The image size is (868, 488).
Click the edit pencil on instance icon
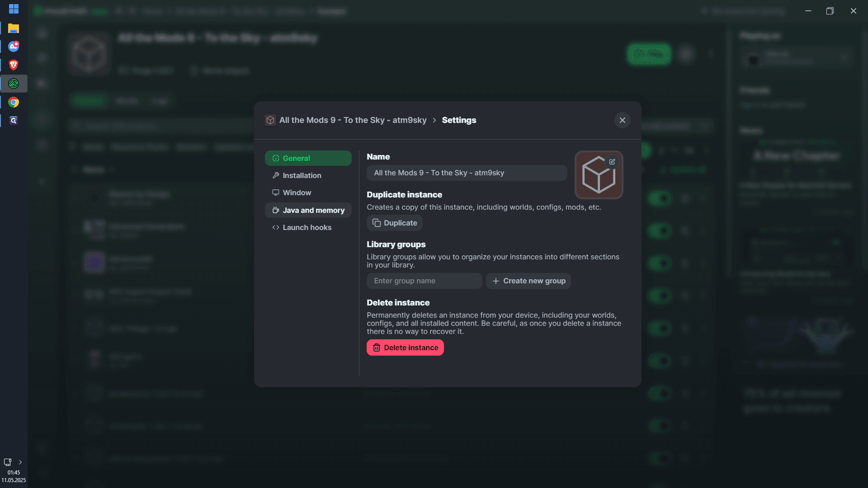pos(612,162)
